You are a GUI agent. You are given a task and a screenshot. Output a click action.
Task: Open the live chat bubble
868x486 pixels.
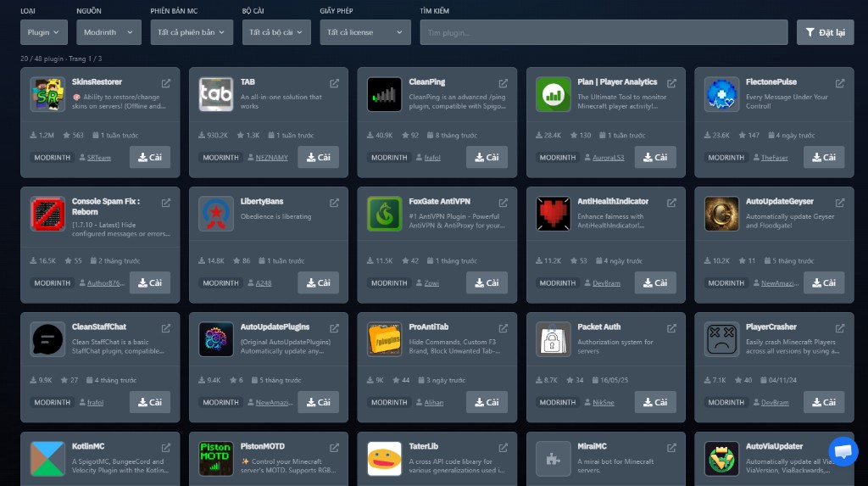tap(843, 450)
